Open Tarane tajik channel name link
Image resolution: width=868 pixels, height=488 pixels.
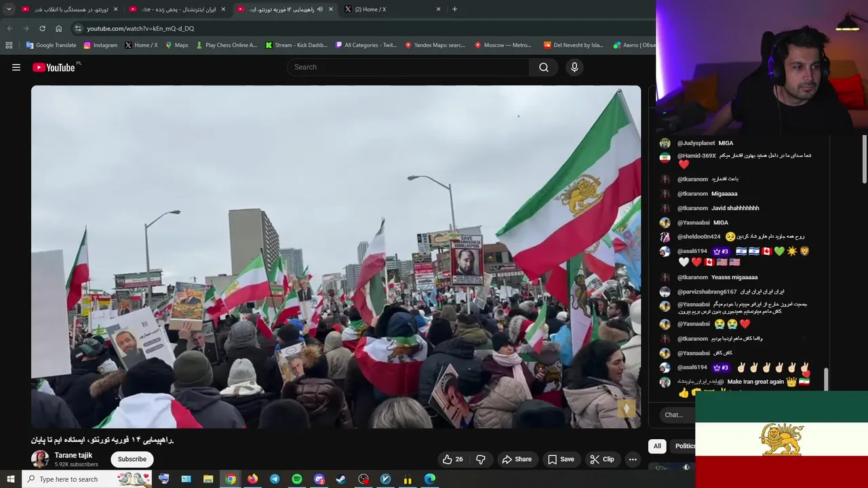73,455
